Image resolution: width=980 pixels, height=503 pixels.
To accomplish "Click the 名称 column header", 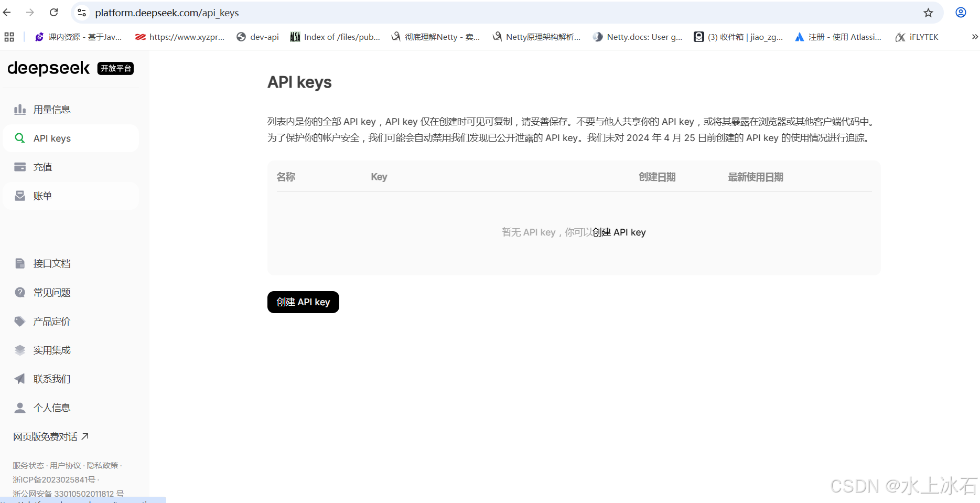I will pos(286,177).
